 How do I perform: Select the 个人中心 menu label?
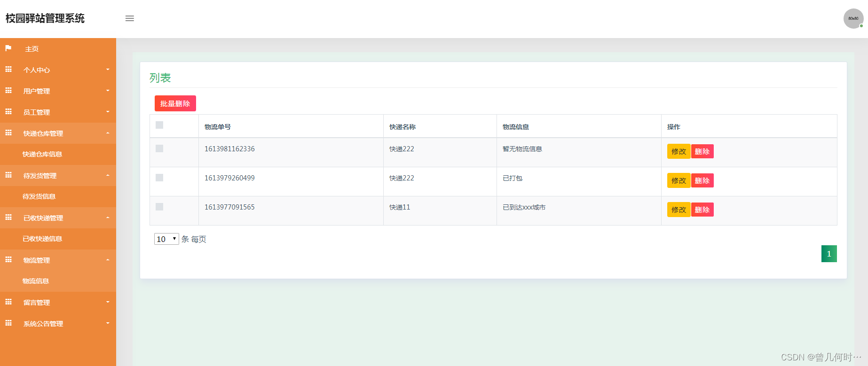tap(37, 70)
